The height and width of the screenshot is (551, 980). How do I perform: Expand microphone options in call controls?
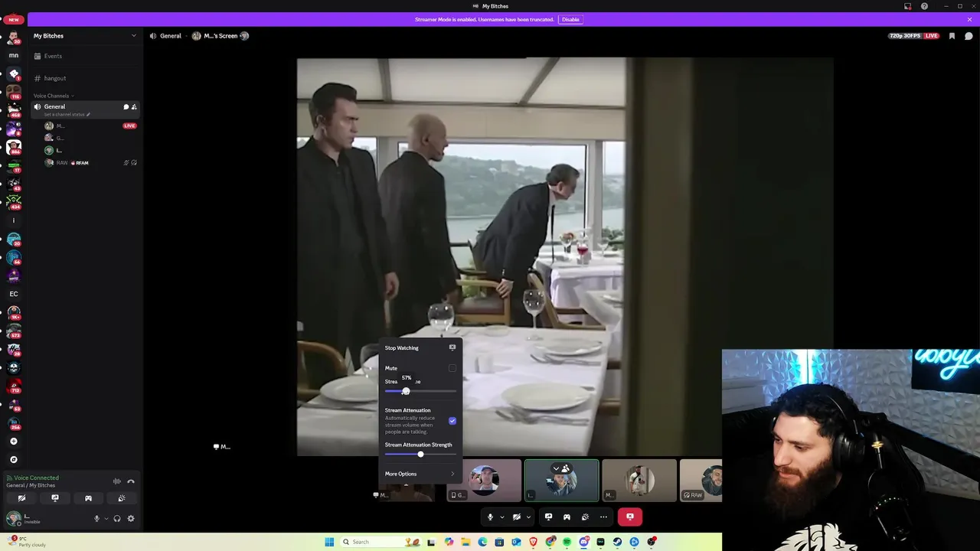(x=502, y=517)
